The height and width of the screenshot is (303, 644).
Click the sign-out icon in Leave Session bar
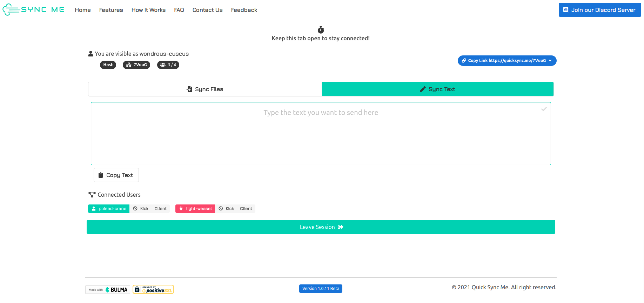[341, 227]
